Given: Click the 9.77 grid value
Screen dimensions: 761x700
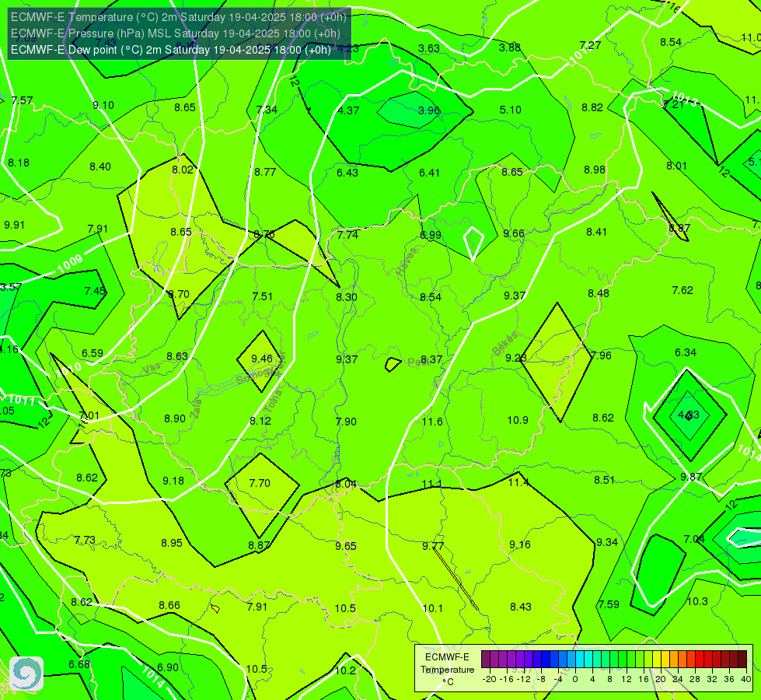Looking at the screenshot, I should click(433, 546).
